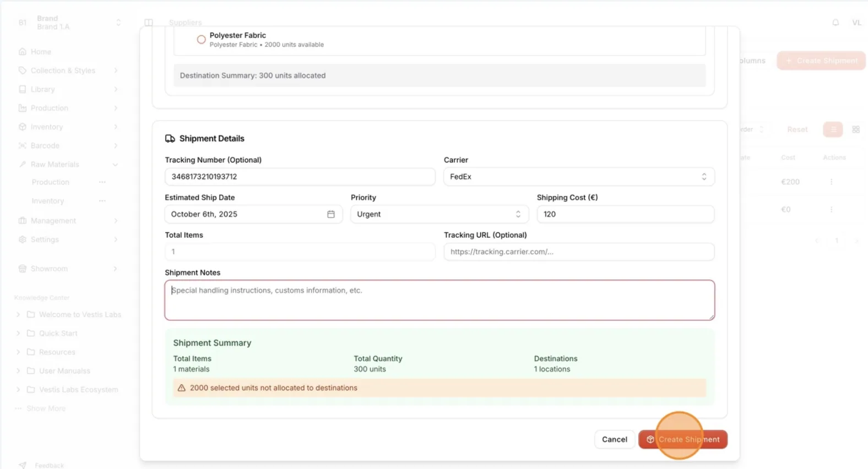Image resolution: width=868 pixels, height=469 pixels.
Task: Select the Polyester Fabric radio button
Action: 201,40
